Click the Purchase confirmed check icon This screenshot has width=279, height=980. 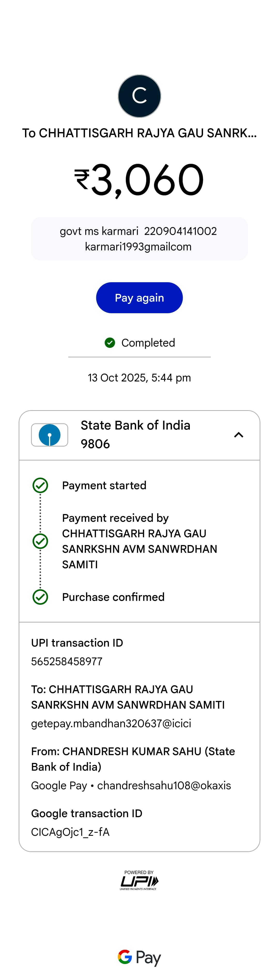(40, 597)
